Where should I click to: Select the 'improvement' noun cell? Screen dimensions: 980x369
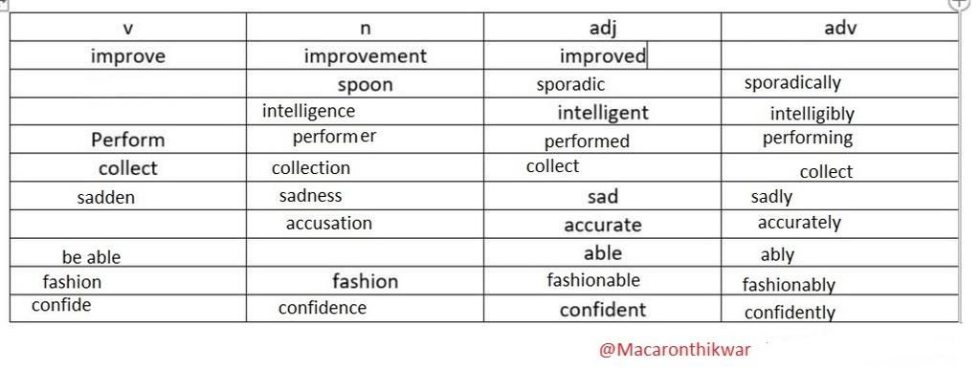coord(365,55)
